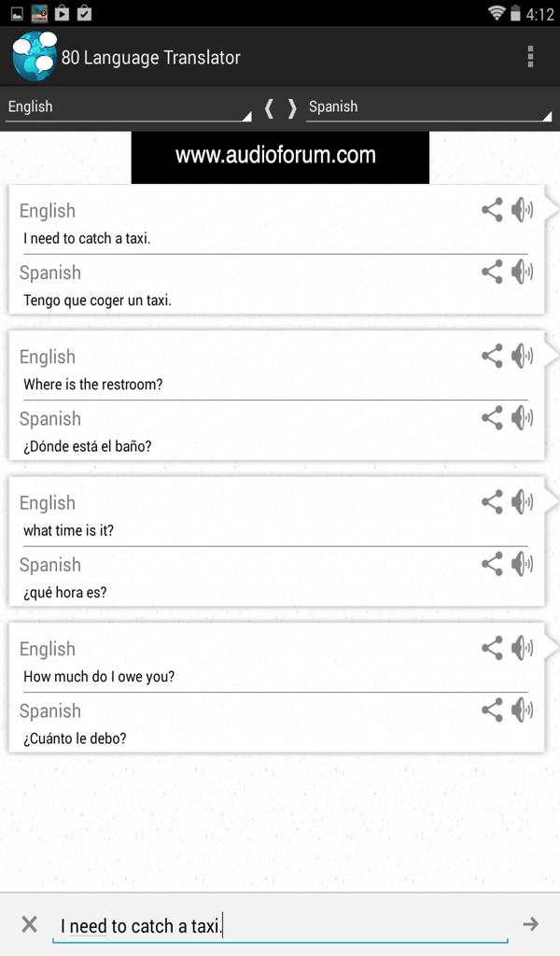Play pronunciation of '¿Dónde está el baño?'
The image size is (560, 956).
pyautogui.click(x=523, y=418)
